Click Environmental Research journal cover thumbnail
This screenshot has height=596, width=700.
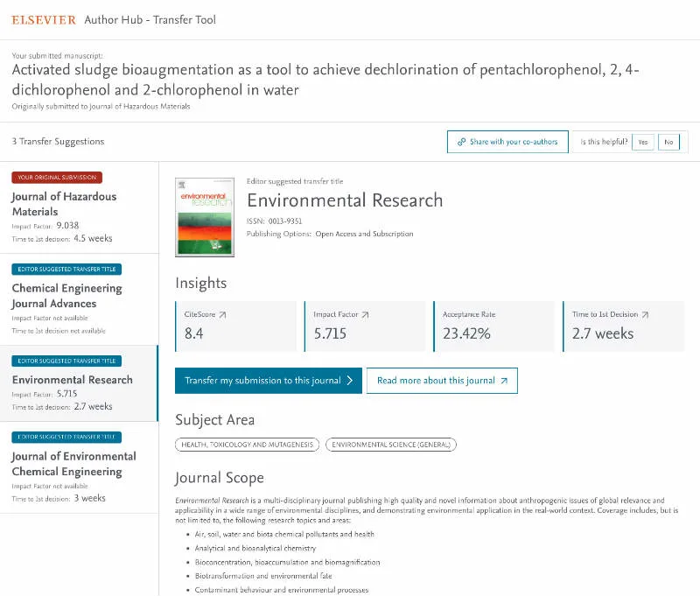pos(205,217)
